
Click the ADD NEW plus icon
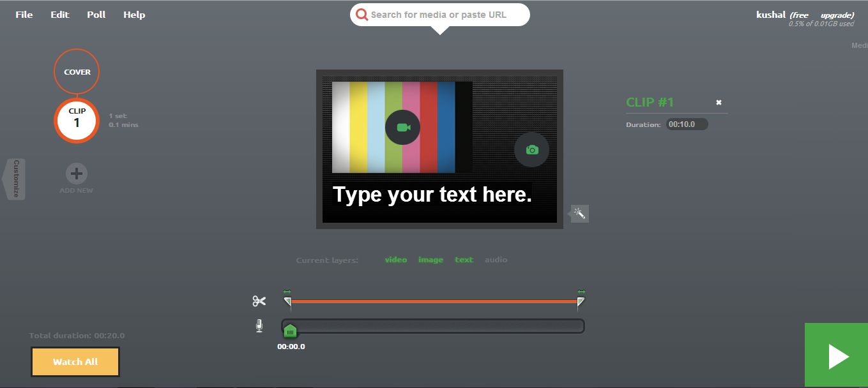pos(77,174)
